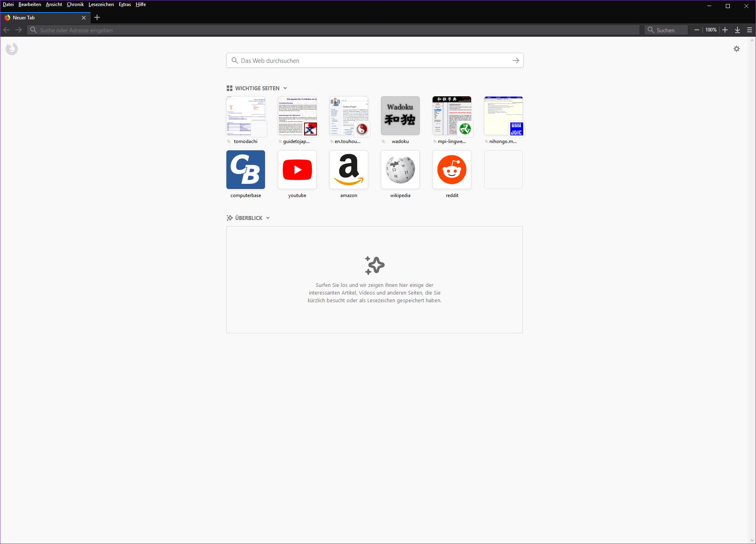Open the en.touhou... site tile
The width and height of the screenshot is (756, 544).
coord(349,116)
